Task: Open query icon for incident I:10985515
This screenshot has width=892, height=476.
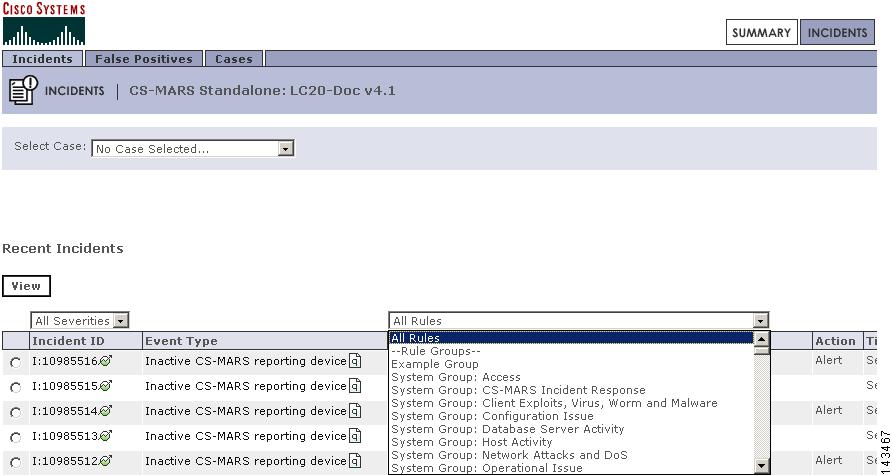Action: coord(355,386)
